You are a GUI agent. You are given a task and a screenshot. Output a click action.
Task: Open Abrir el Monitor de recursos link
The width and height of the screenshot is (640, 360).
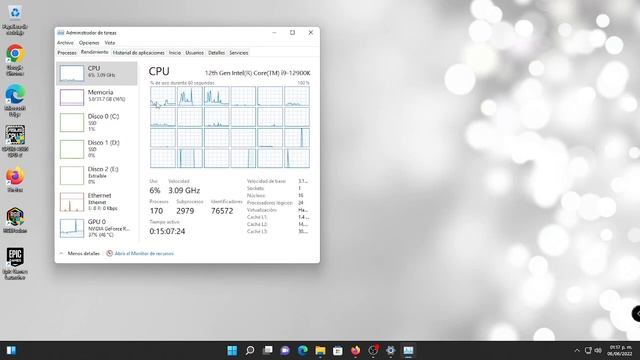tap(144, 253)
